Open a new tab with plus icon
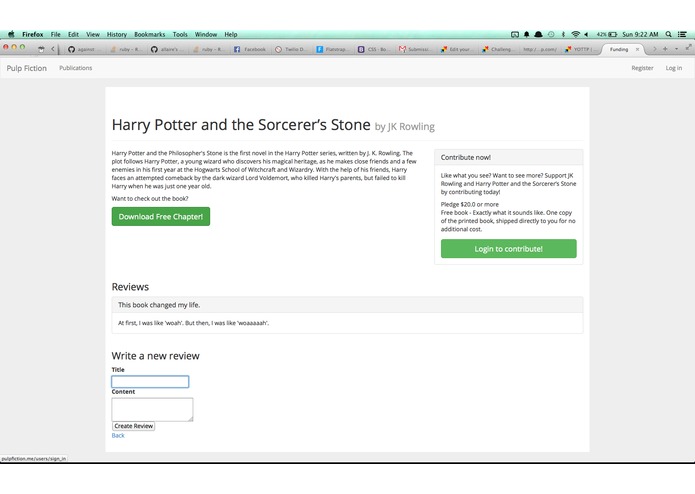Viewport: 695px width, 494px height. click(x=665, y=49)
